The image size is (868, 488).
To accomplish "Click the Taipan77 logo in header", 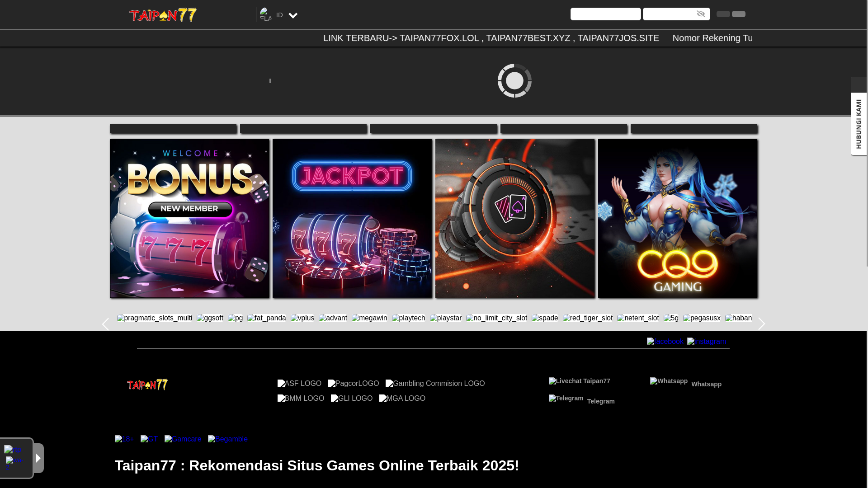I will click(x=163, y=15).
